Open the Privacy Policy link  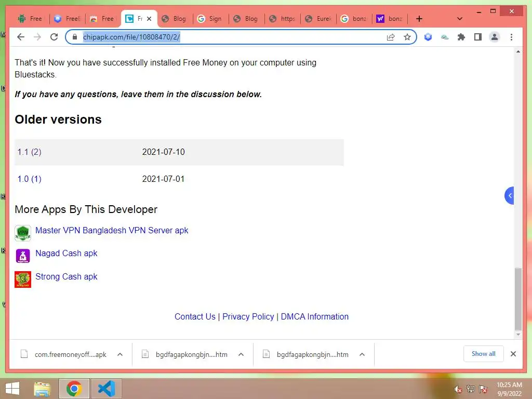[248, 316]
